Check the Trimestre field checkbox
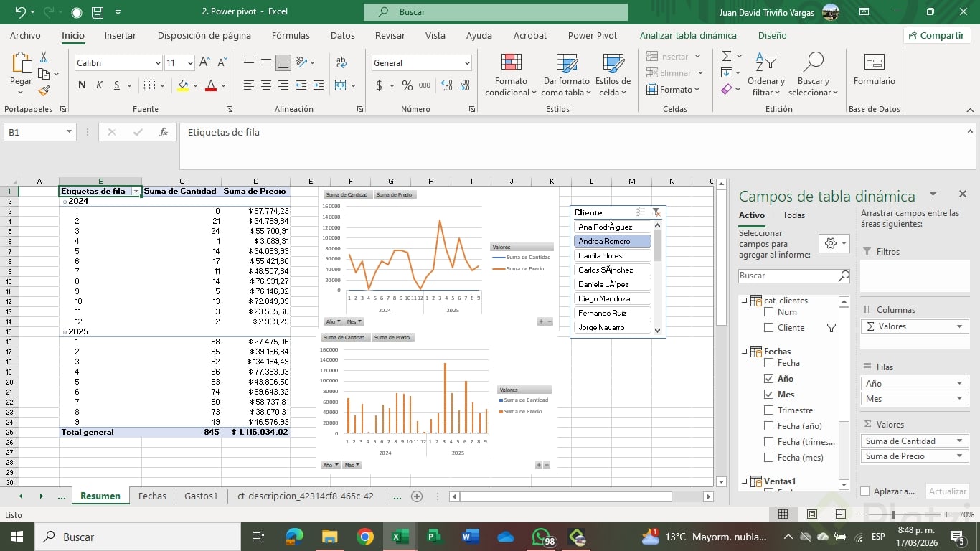Screen dimensions: 980x551 (769, 410)
